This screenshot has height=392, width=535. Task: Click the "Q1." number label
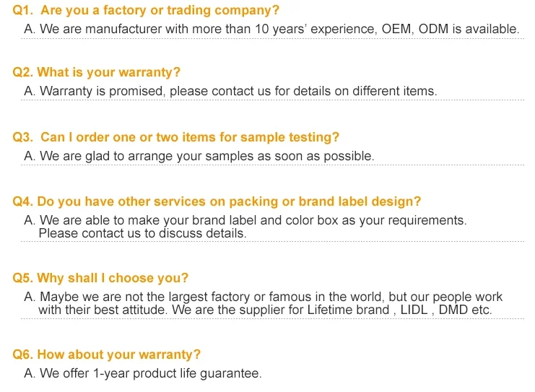pyautogui.click(x=23, y=11)
